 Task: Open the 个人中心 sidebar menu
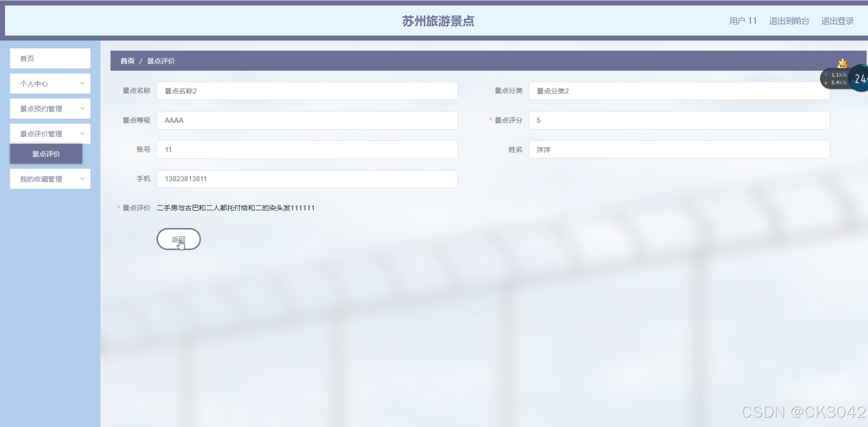[50, 84]
